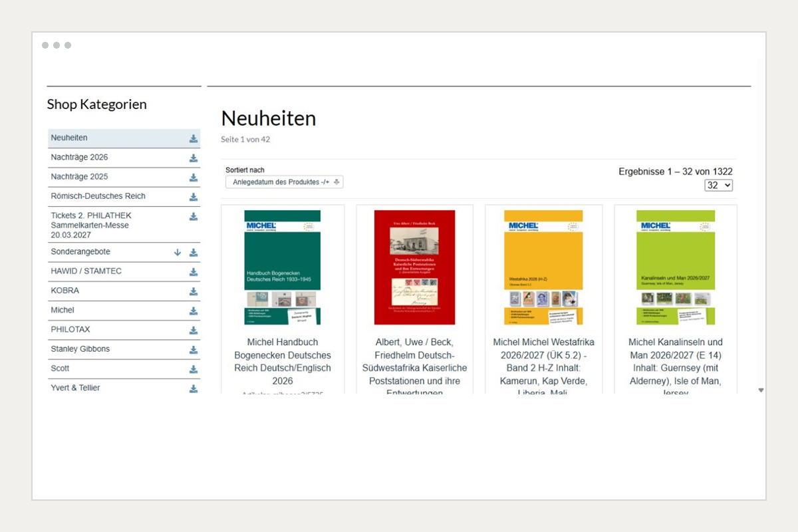Click the Seite 1 von 42 text
798x532 pixels.
[x=245, y=140]
